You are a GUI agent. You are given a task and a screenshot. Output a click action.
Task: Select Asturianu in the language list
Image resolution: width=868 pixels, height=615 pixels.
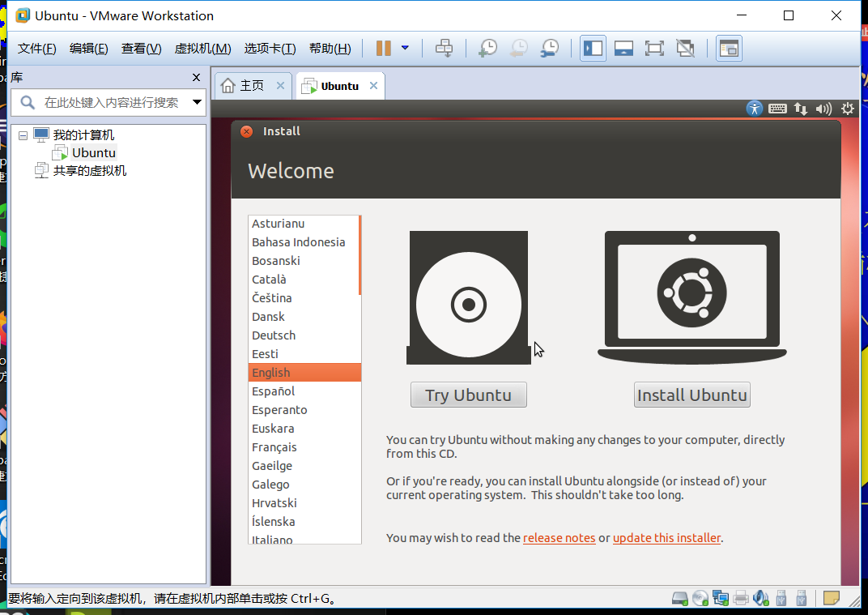[x=304, y=224]
